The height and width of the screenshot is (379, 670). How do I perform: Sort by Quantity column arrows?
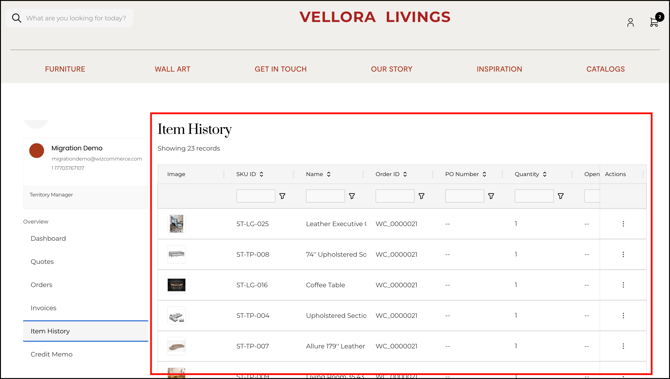point(544,174)
